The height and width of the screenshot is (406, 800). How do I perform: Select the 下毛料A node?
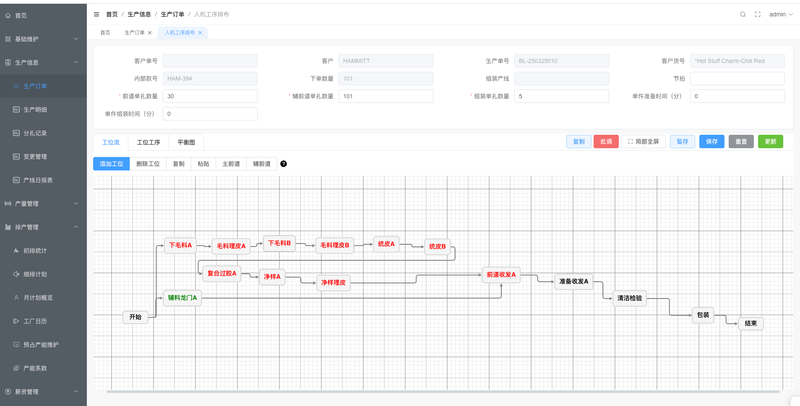click(180, 245)
